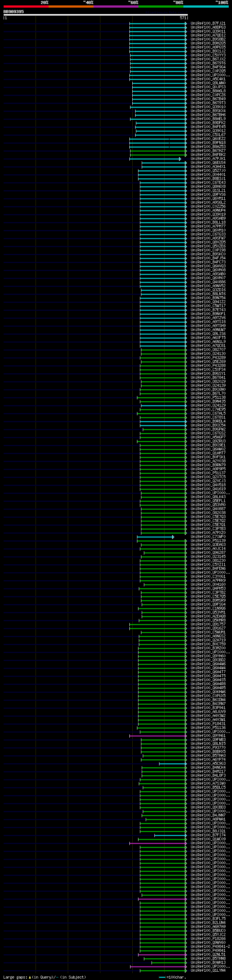Open the UniRef100_Q39011 entry
Viewport: 232px width, 980px height.
[208, 31]
